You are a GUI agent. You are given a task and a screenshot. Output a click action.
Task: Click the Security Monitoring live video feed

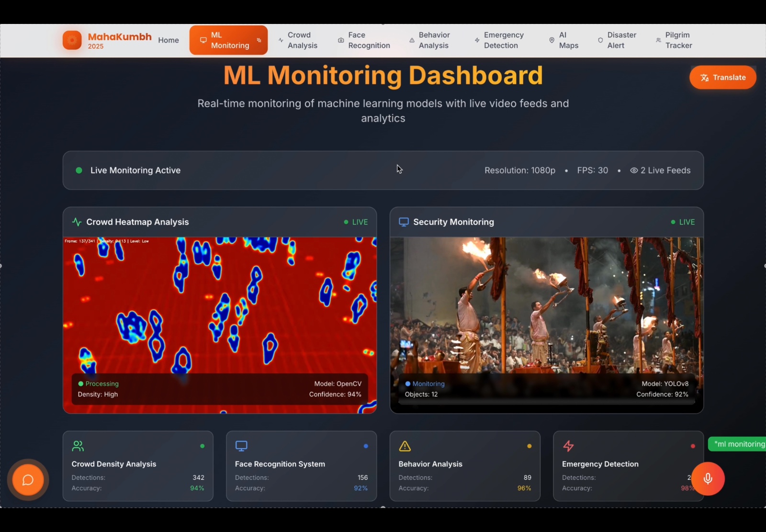coord(547,325)
